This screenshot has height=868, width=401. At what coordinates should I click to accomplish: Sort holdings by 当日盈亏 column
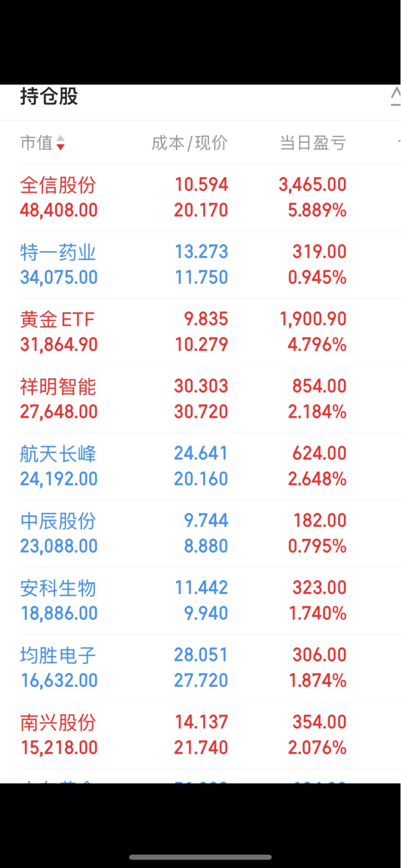pyautogui.click(x=313, y=143)
